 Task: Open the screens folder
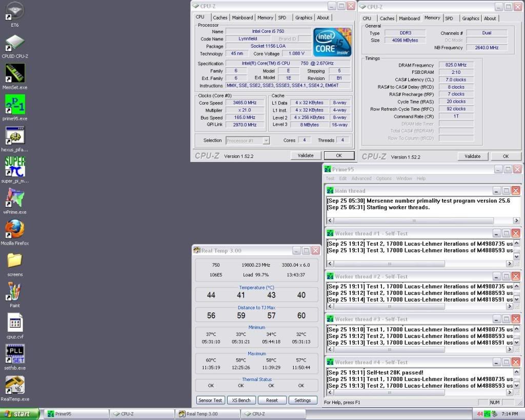point(15,260)
